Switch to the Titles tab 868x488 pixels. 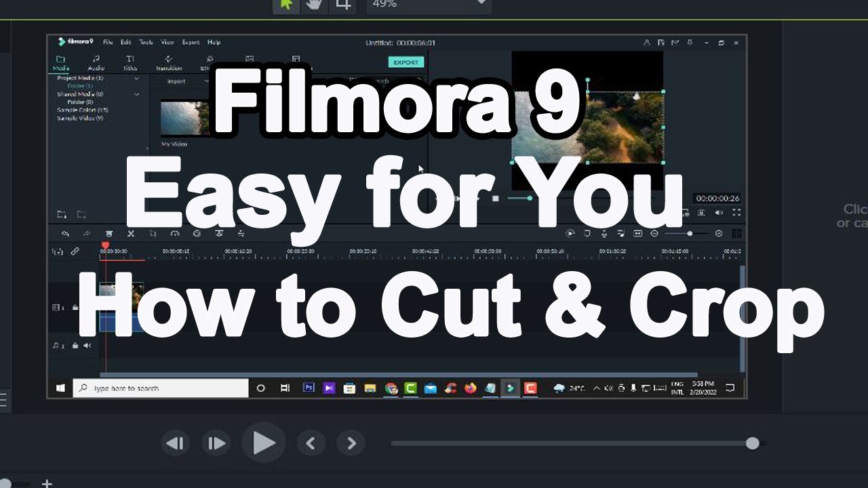[x=130, y=63]
